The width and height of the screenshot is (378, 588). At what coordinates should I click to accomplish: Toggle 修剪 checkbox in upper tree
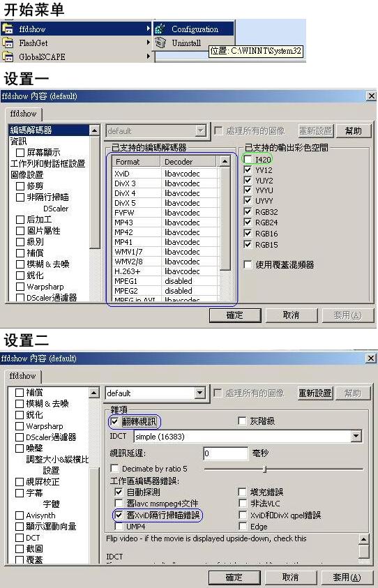[20, 186]
